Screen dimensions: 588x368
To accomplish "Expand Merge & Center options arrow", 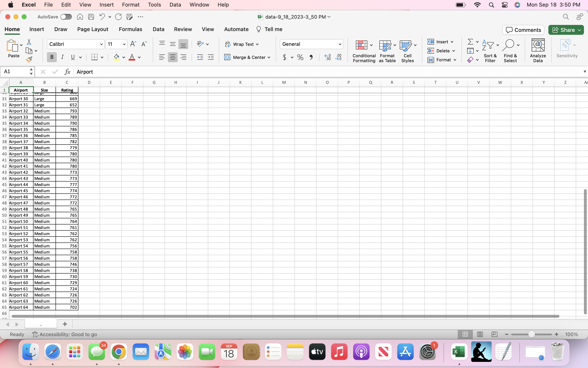I will coord(269,57).
